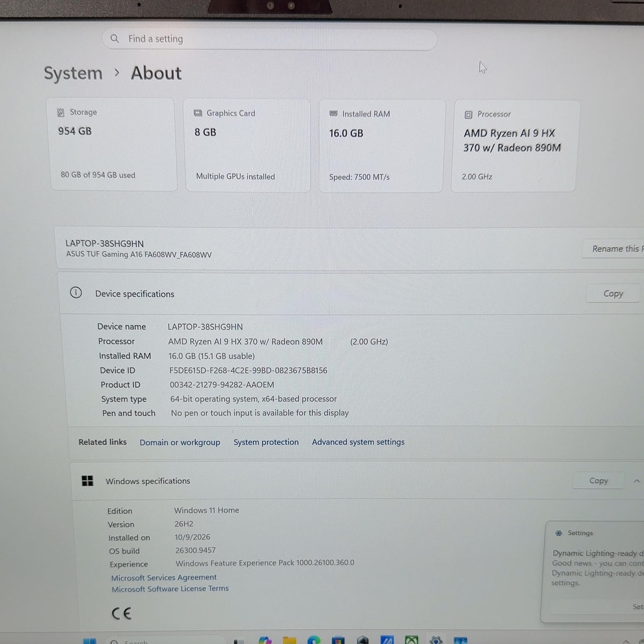This screenshot has width=644, height=644.
Task: Click the Multiple GPUs installed text
Action: (235, 176)
